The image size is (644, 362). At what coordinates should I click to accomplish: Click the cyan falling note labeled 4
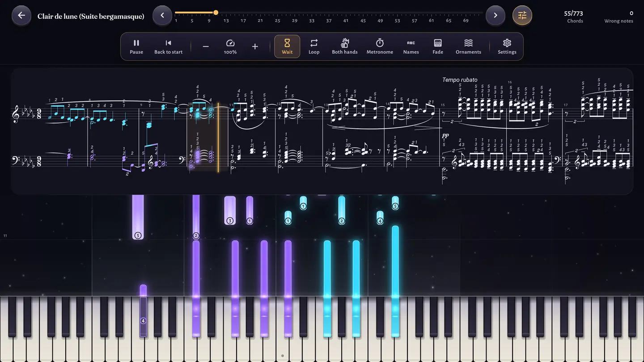(380, 218)
